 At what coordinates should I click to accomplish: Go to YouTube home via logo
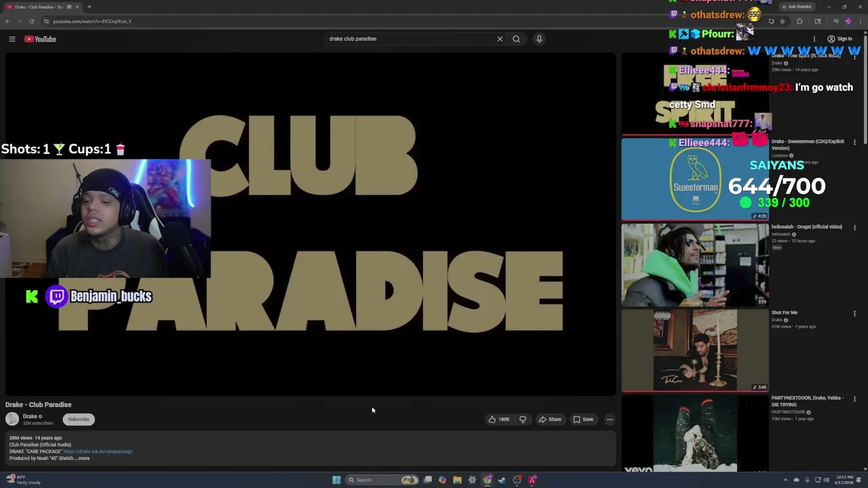[x=41, y=39]
